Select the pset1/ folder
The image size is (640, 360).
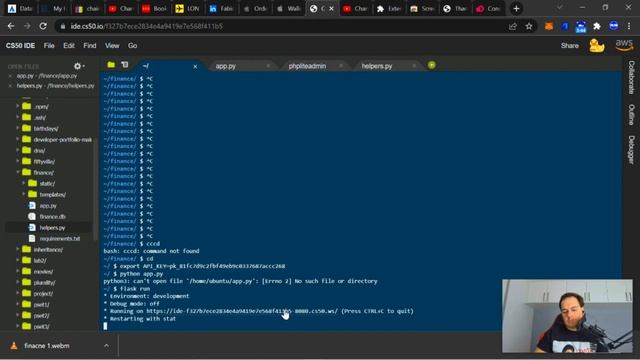pyautogui.click(x=41, y=304)
